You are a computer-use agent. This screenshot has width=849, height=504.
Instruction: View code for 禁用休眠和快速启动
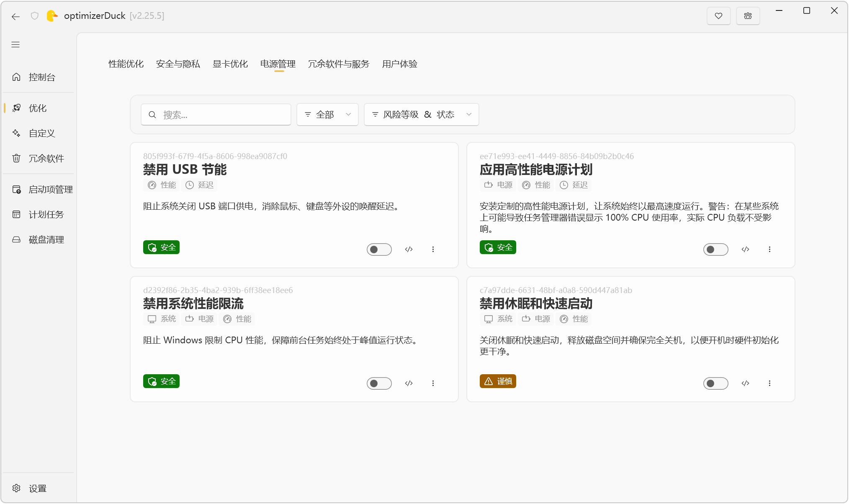[745, 383]
